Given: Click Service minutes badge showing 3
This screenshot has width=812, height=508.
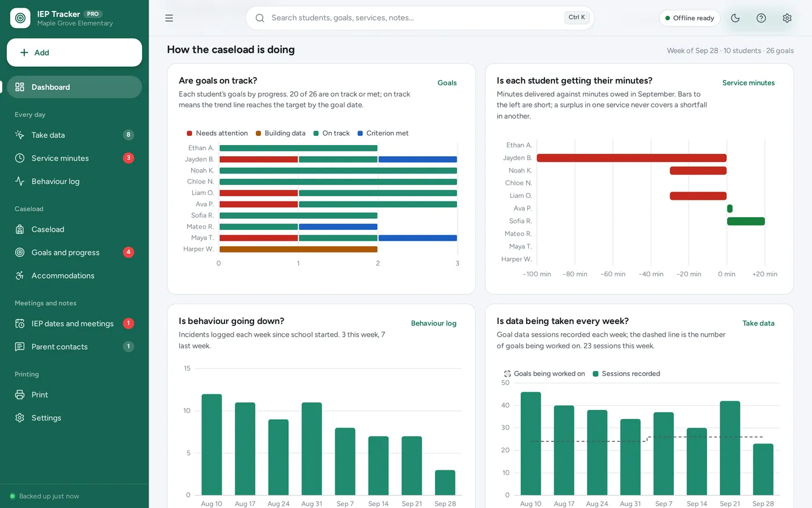Looking at the screenshot, I should 129,158.
